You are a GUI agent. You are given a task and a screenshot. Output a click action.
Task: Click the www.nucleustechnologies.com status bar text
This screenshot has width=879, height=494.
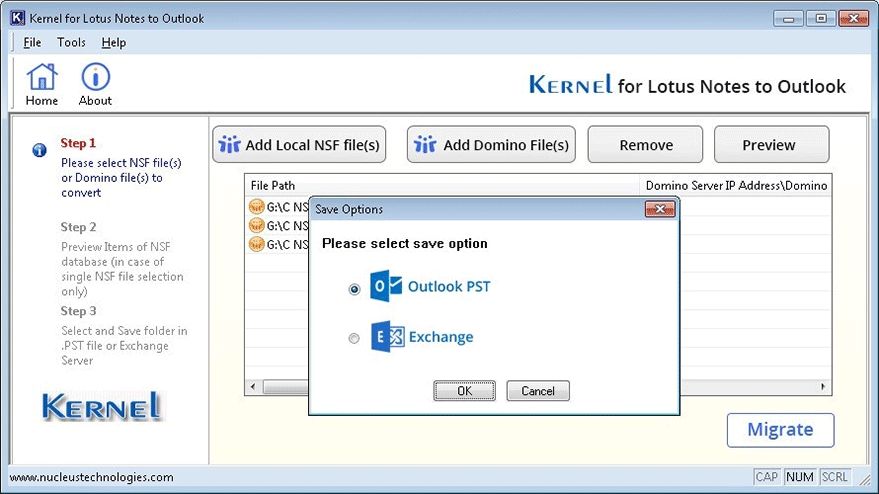[x=91, y=477]
